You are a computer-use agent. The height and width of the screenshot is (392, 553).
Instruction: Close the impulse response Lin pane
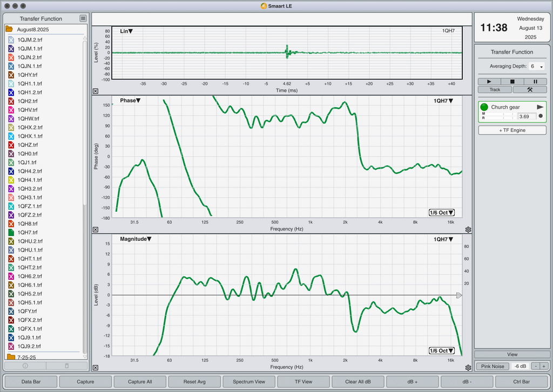click(x=96, y=91)
